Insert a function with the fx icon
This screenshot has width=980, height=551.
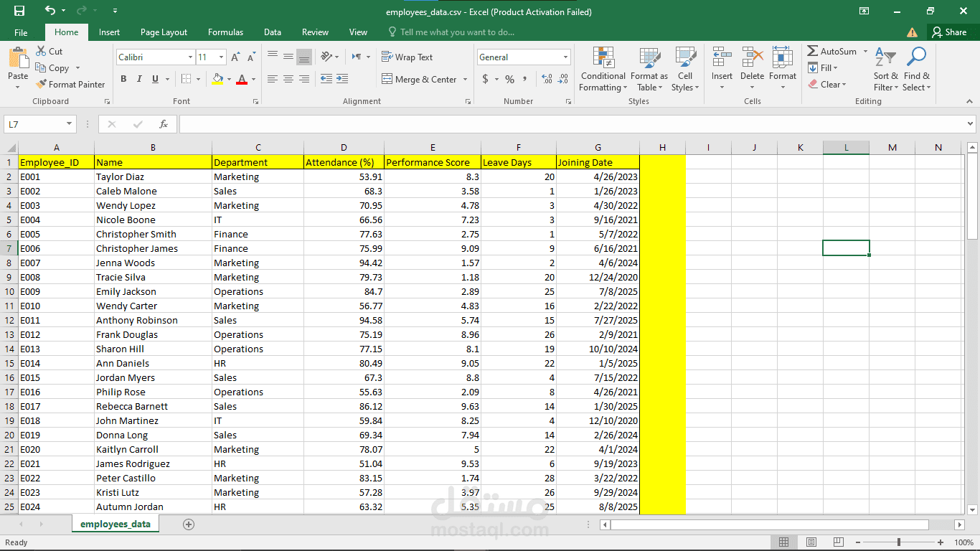click(164, 124)
